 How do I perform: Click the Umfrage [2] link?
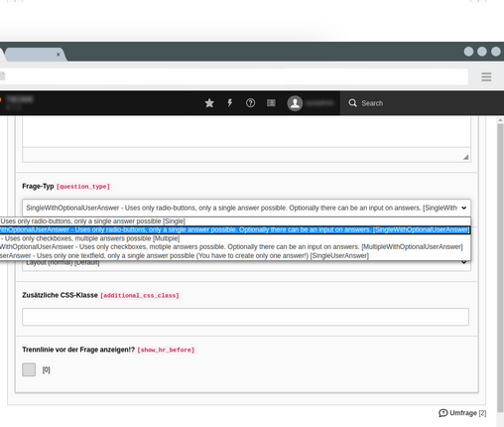pos(462,413)
